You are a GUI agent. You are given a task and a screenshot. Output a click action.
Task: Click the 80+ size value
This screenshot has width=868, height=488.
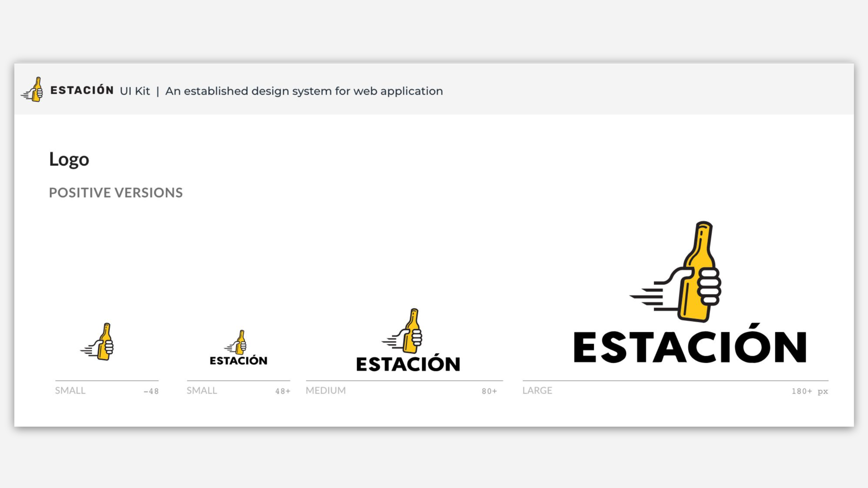489,391
